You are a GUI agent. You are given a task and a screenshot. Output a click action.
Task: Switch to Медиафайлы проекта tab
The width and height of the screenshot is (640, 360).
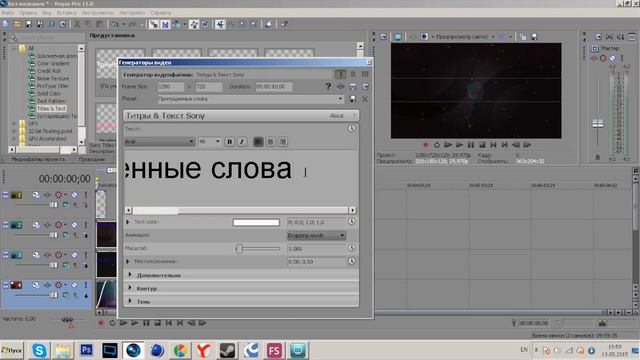[38, 159]
